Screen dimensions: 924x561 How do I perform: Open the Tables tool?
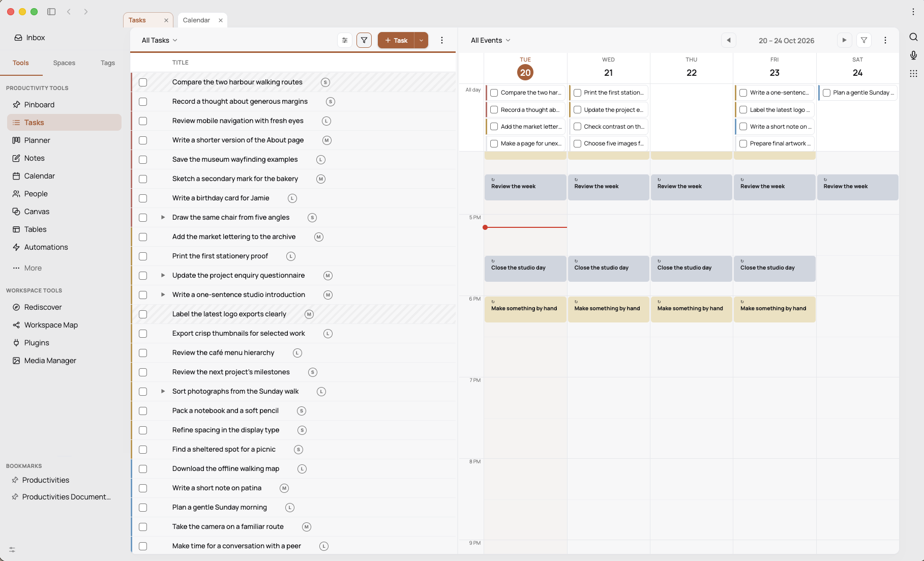click(x=64, y=229)
